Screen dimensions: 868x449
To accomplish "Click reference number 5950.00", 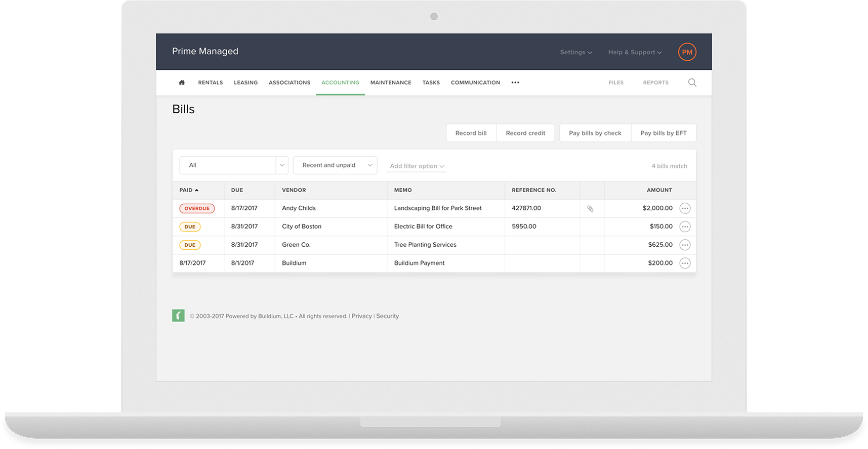I will coord(524,227).
